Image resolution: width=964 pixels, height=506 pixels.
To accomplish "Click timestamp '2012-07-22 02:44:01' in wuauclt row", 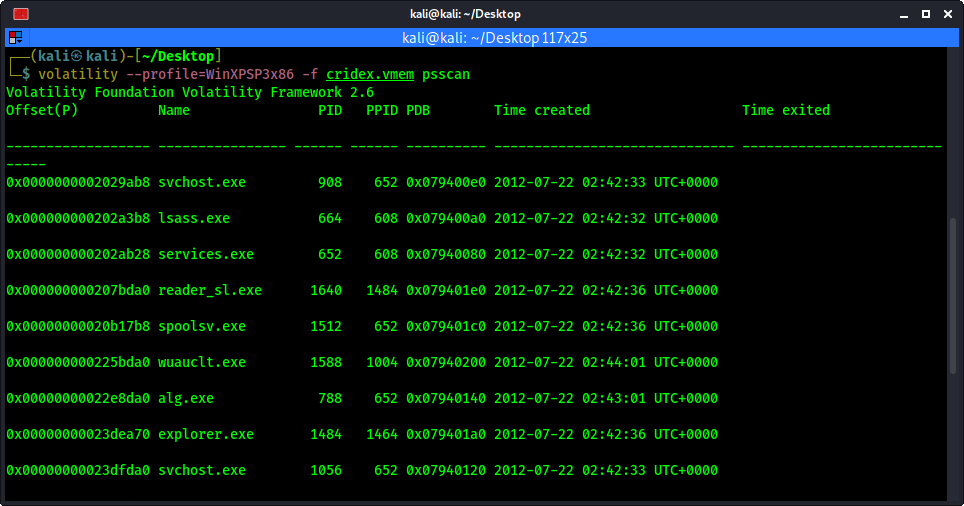I will tap(570, 363).
